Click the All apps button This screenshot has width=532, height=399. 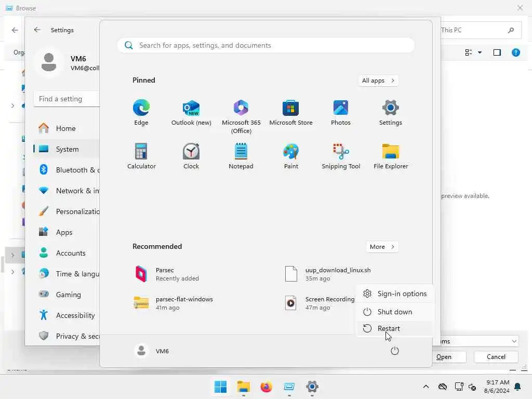tap(378, 81)
